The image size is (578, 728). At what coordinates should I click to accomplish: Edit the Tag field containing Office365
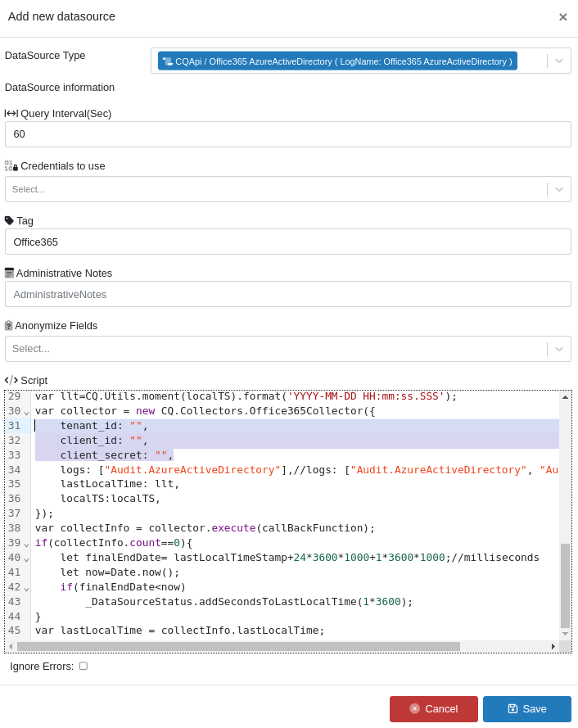288,242
